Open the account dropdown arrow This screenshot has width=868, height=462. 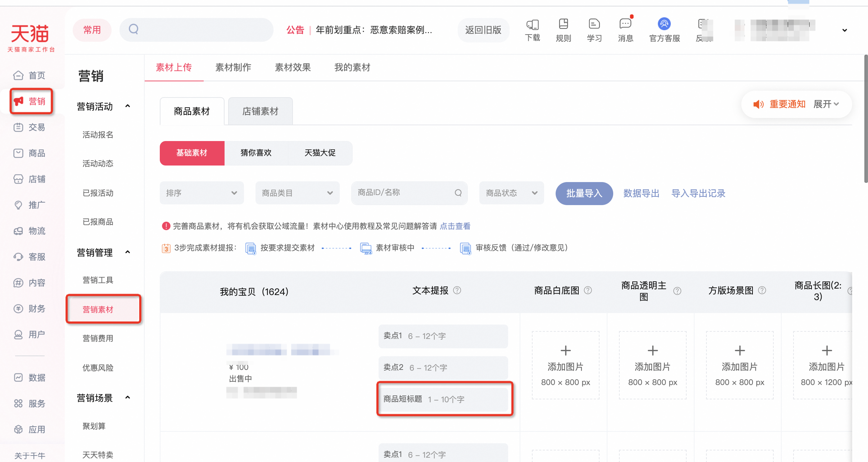tap(844, 30)
